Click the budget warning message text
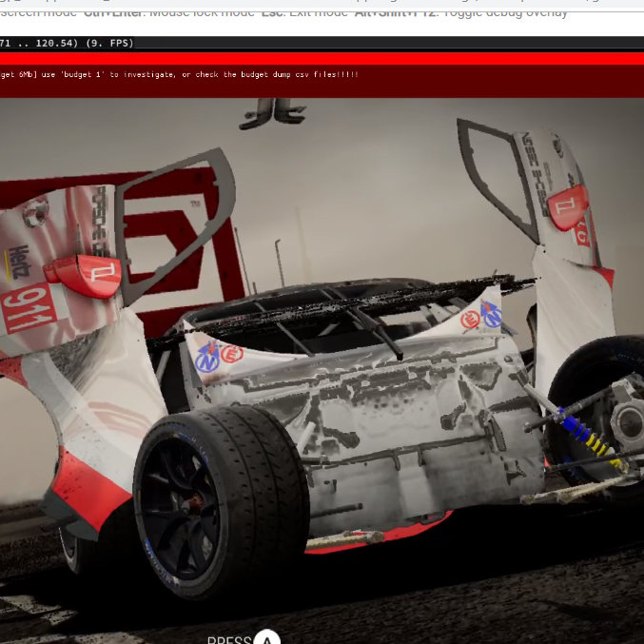The width and height of the screenshot is (644, 644). tap(179, 74)
